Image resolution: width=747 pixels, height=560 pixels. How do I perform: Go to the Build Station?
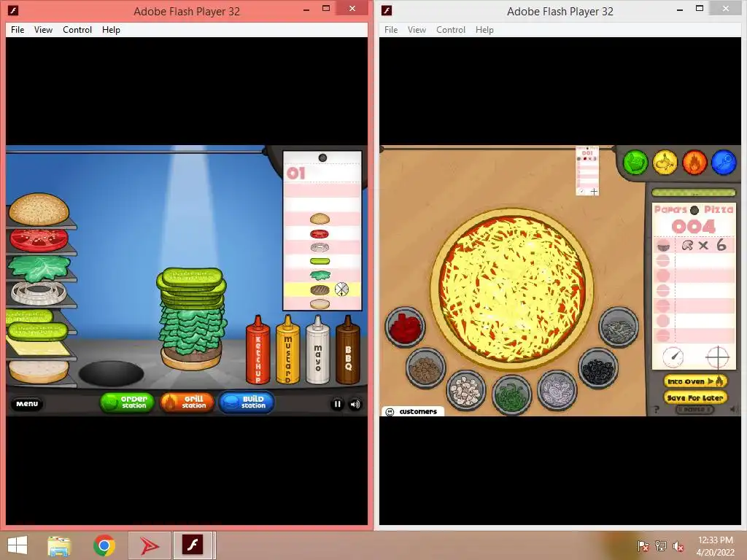(x=247, y=402)
